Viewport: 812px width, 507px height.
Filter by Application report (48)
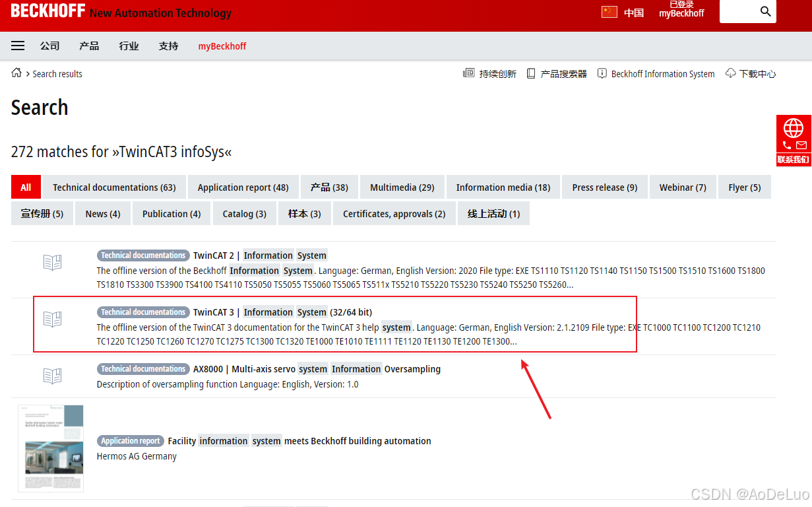pyautogui.click(x=243, y=187)
